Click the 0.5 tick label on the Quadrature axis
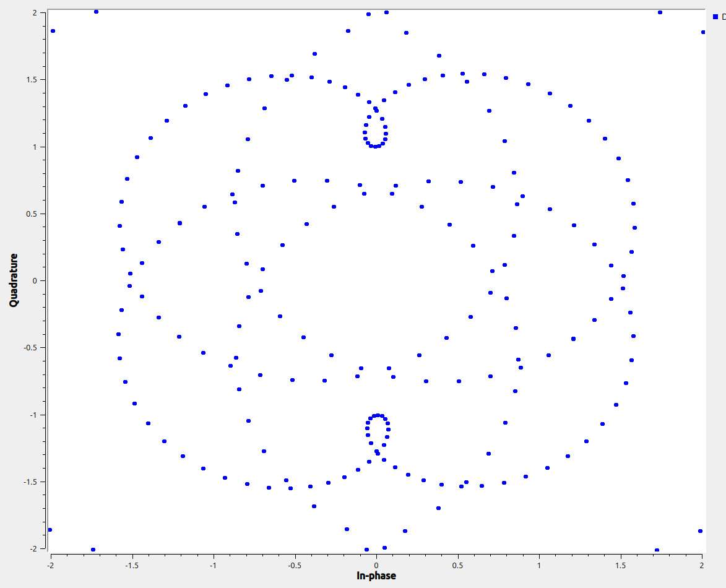 point(32,214)
